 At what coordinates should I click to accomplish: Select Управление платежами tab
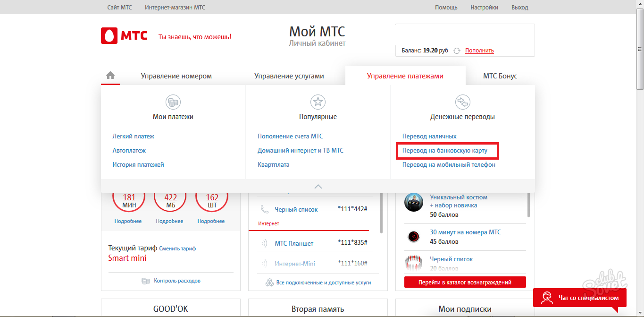point(405,76)
